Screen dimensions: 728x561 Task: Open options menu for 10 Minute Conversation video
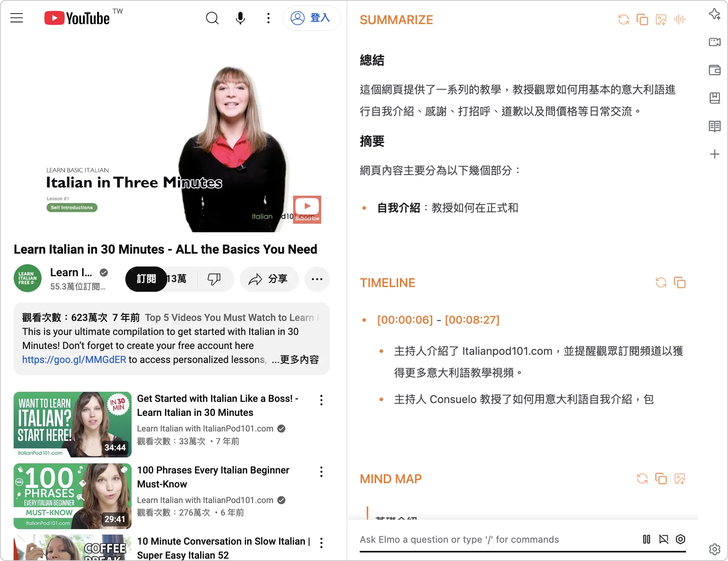[x=321, y=543]
